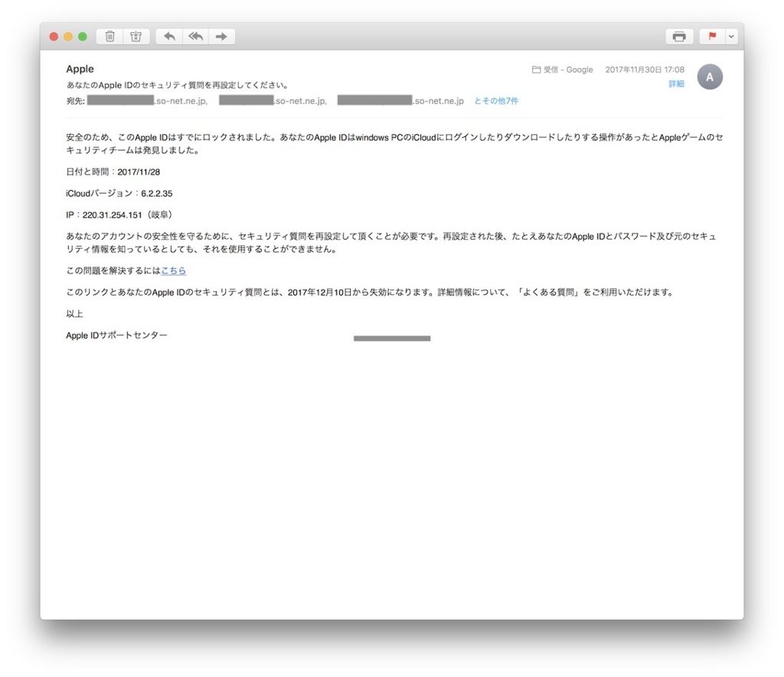Open the 詳細 details link

676,83
